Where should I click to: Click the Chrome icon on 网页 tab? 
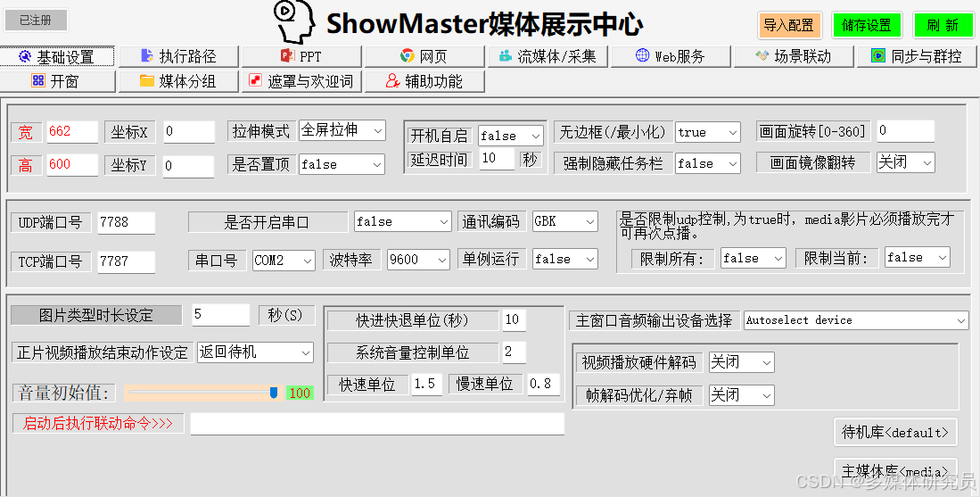pos(407,56)
